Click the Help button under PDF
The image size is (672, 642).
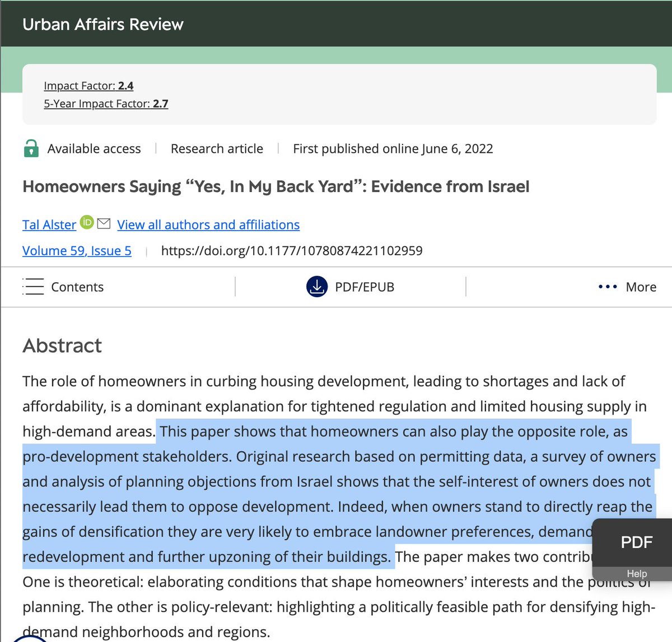point(637,574)
